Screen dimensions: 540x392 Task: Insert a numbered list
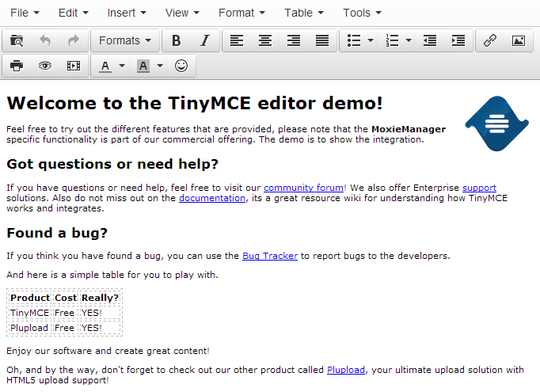point(392,40)
